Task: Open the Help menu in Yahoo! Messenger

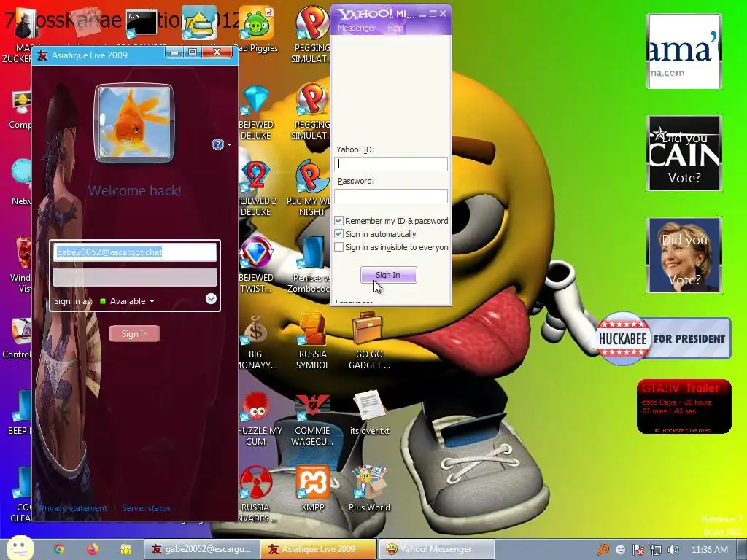Action: (x=395, y=28)
